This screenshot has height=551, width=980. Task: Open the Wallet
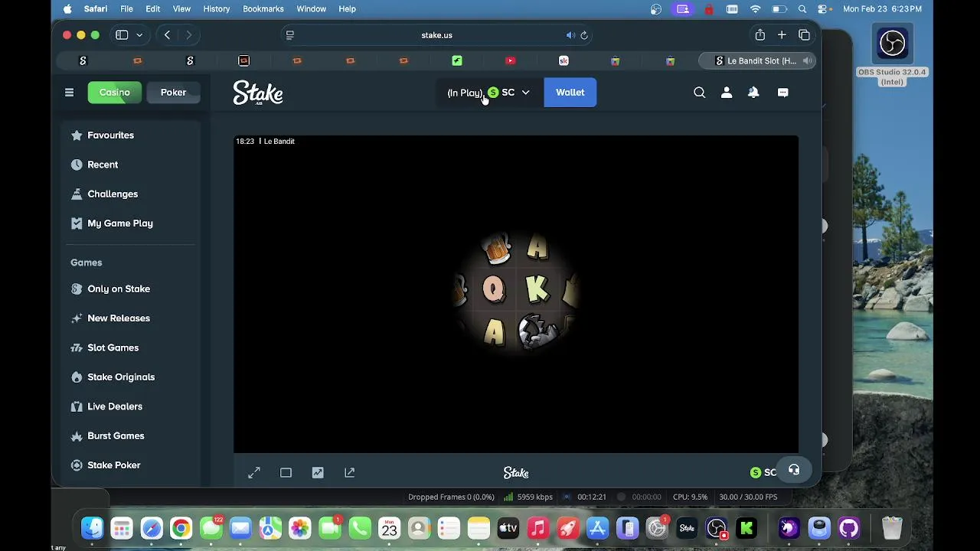click(570, 93)
